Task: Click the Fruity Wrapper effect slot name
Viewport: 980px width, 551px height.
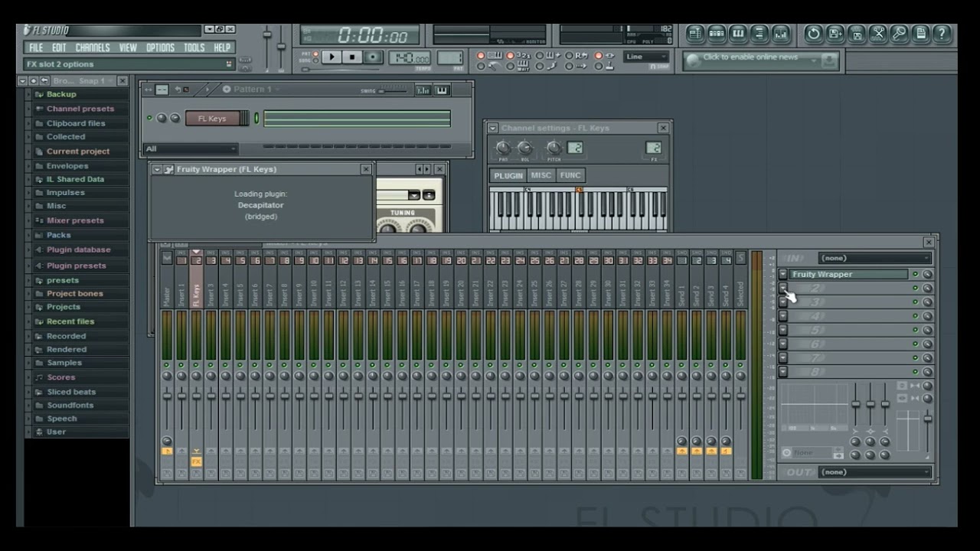Action: (x=848, y=275)
